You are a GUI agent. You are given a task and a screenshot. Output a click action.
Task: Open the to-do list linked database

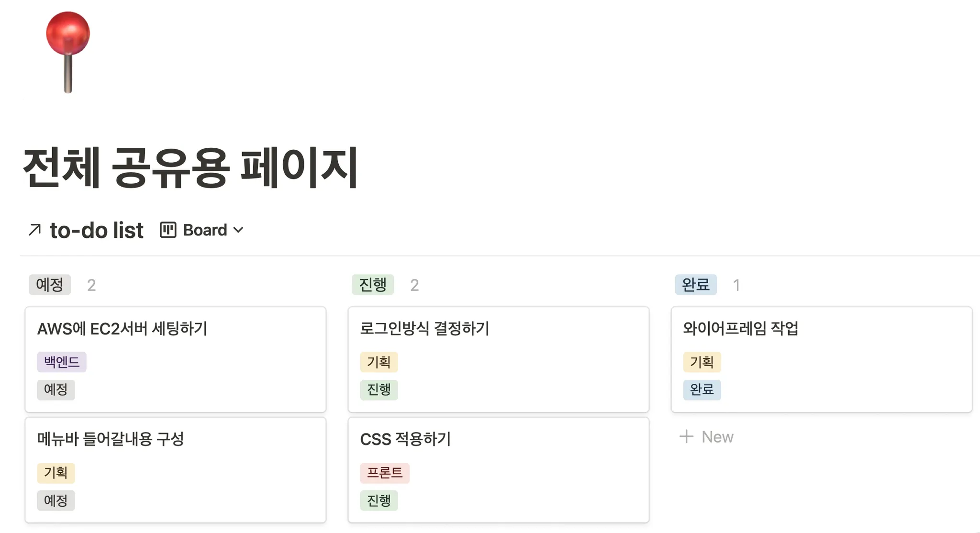point(96,230)
